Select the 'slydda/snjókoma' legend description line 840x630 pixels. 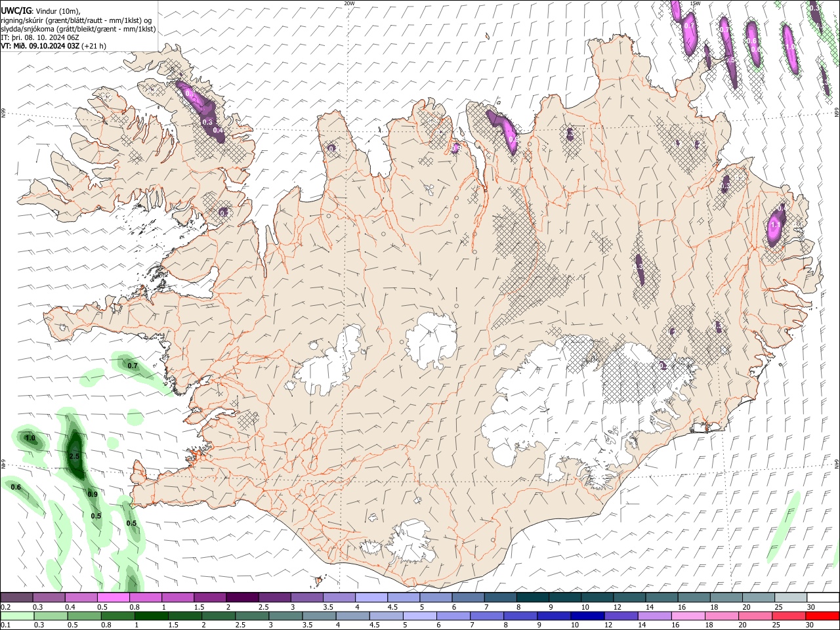click(78, 29)
